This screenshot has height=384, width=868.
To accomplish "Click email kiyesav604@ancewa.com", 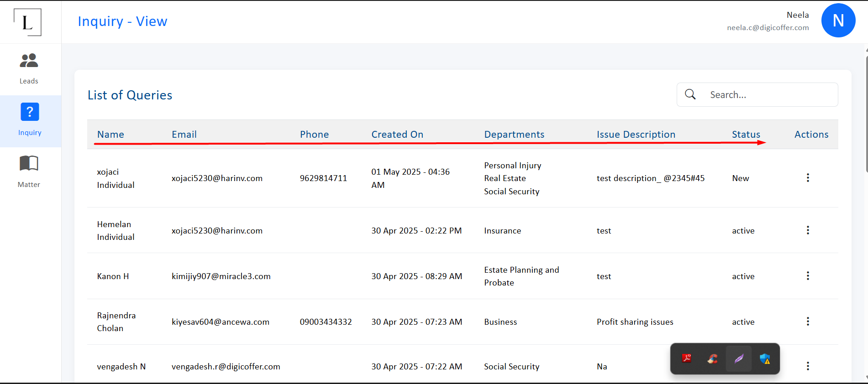I will (220, 322).
